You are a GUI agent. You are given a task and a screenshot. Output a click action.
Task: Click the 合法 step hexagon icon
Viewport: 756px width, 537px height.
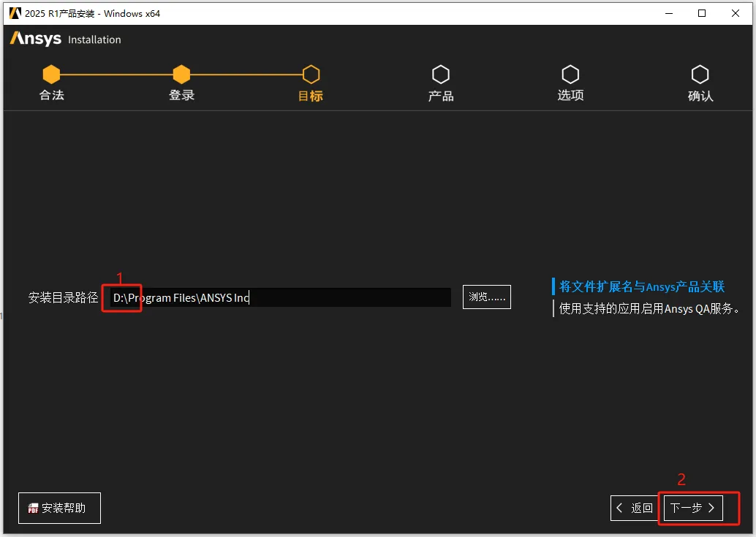(x=51, y=75)
